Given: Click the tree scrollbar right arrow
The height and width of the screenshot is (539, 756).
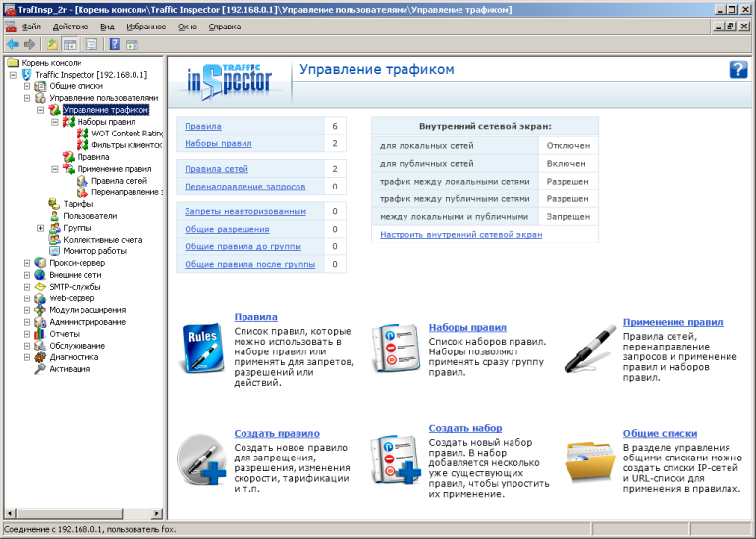Looking at the screenshot, I should pyautogui.click(x=156, y=513).
